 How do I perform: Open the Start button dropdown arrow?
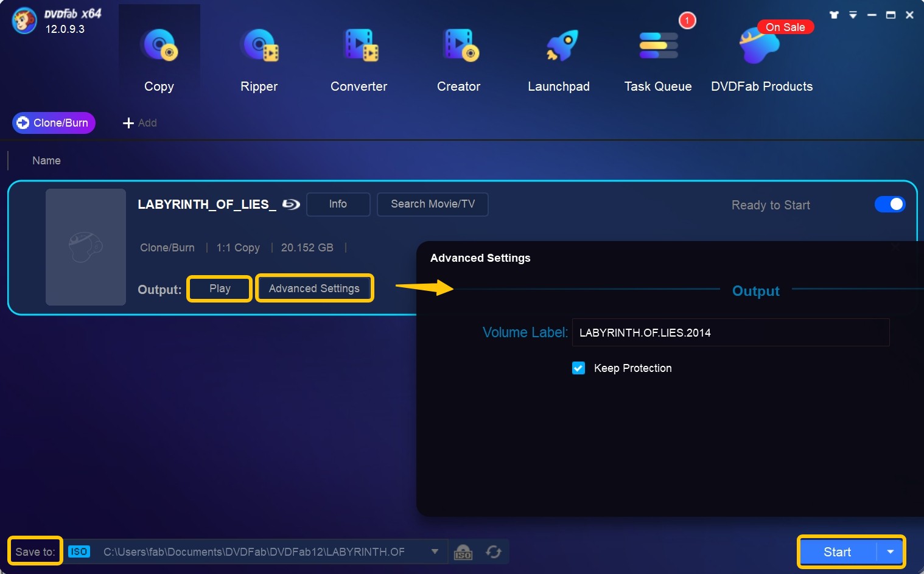(x=891, y=552)
